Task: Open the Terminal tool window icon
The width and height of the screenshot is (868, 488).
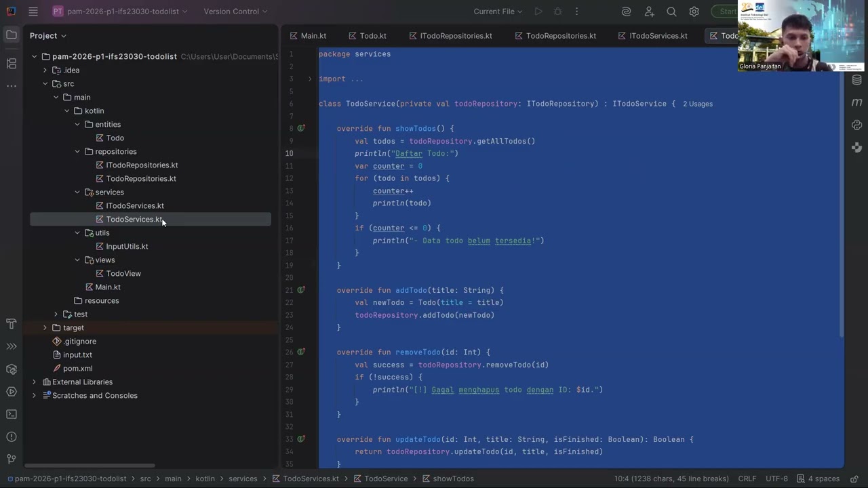Action: (x=12, y=414)
